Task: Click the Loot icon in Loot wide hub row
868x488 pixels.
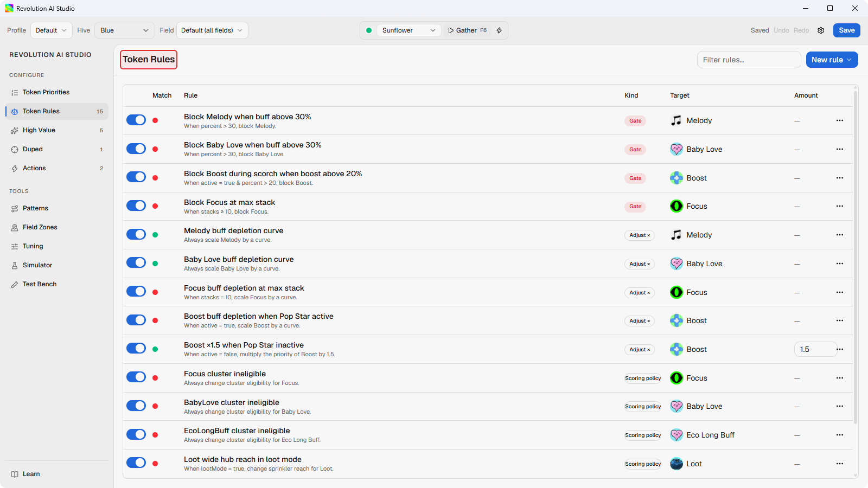Action: [676, 464]
